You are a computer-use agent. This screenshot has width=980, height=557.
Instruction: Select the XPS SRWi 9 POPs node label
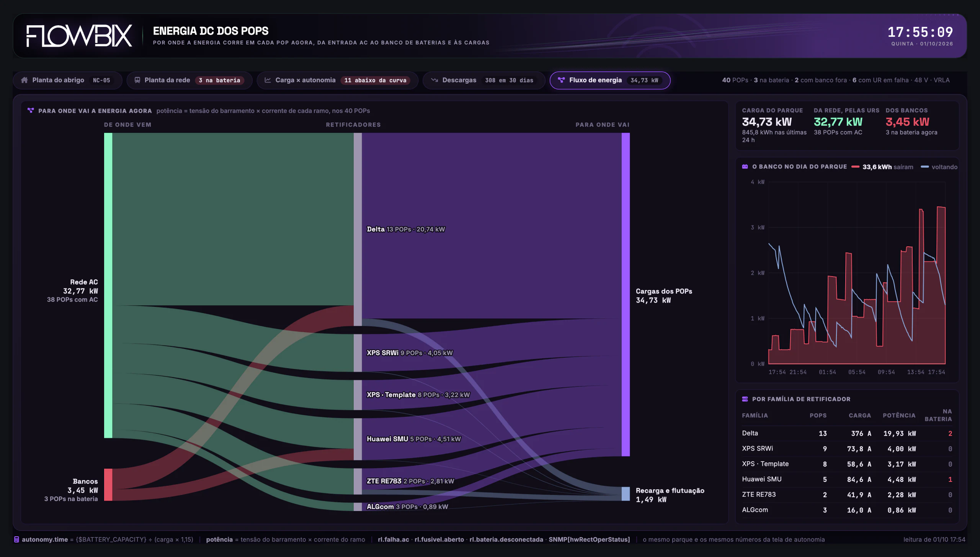pos(410,353)
